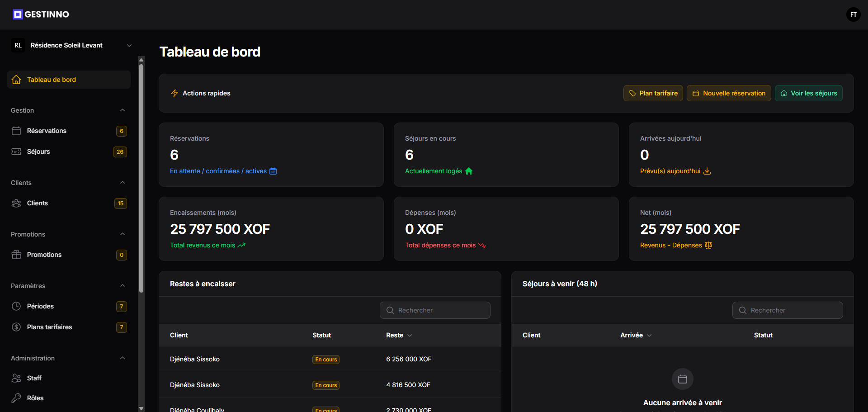Open the Réservations menu item

click(69, 131)
